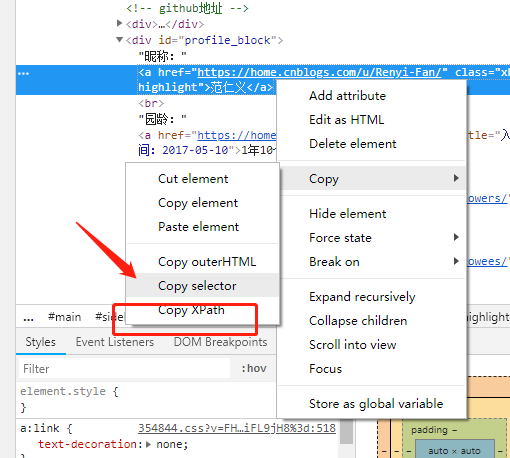
Task: Expand arrow next to Force state
Action: (456, 237)
